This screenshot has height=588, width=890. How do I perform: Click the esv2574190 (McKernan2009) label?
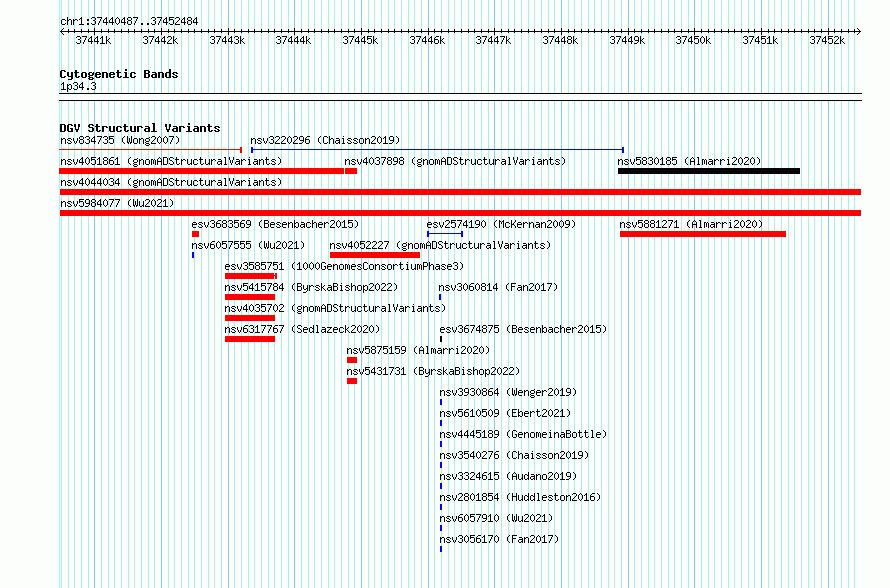(x=501, y=224)
